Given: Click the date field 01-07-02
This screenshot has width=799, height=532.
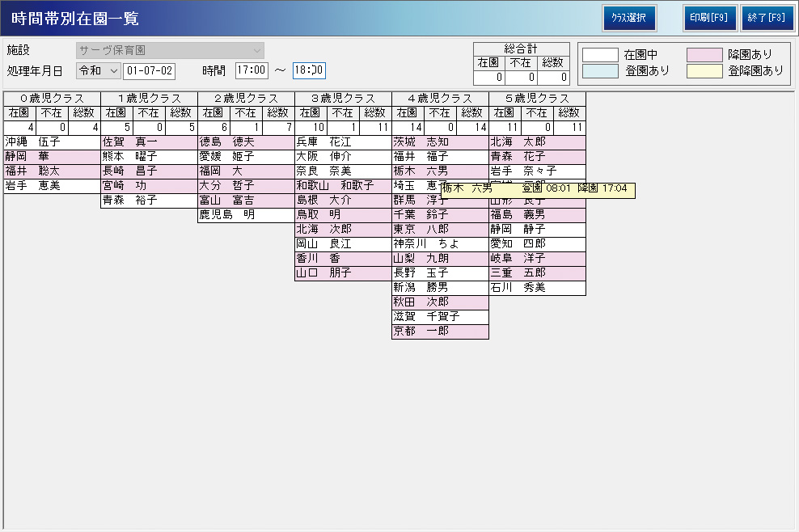Looking at the screenshot, I should point(149,70).
